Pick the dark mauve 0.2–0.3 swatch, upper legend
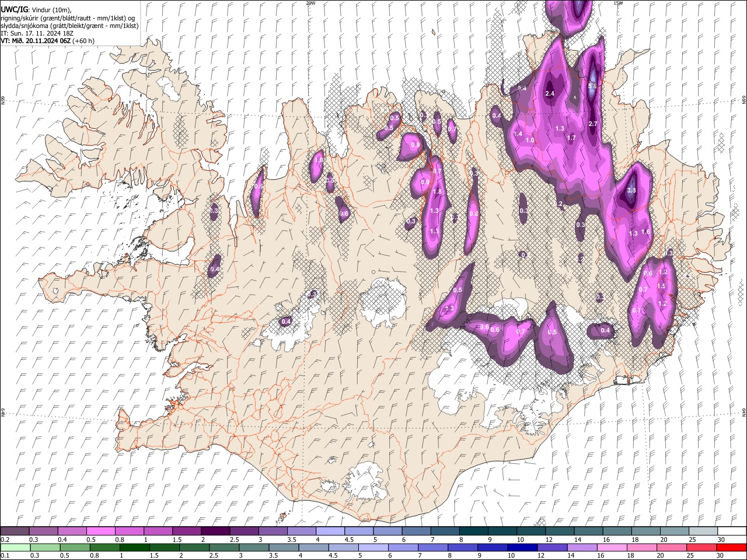The width and height of the screenshot is (747, 560). click(x=15, y=531)
